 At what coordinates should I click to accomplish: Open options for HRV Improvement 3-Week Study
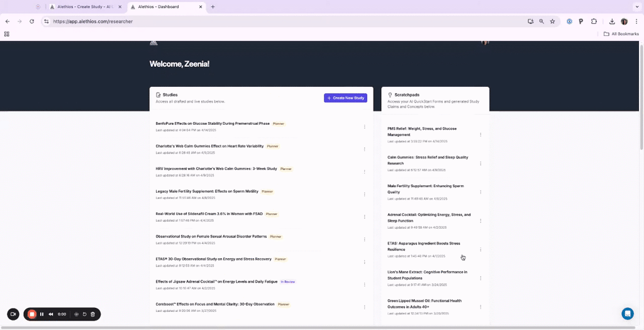[x=364, y=172]
